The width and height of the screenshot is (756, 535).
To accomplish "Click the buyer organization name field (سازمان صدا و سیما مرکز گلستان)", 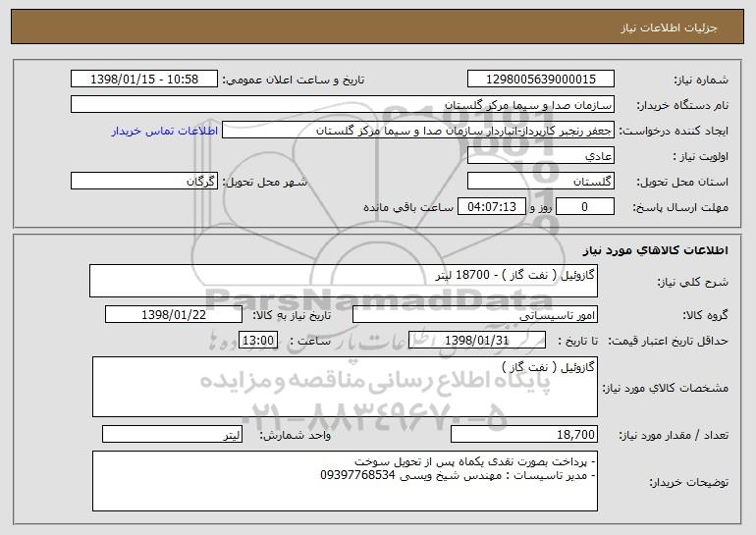I will pos(343,105).
